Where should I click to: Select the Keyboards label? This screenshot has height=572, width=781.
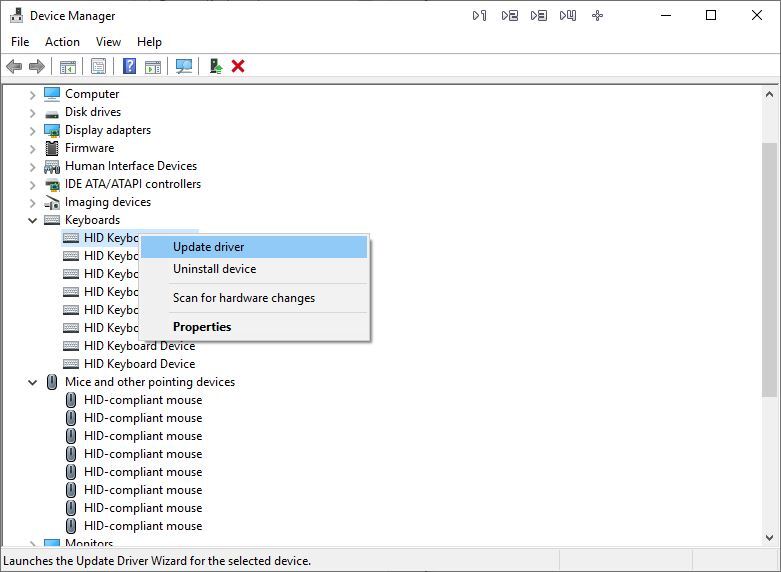pyautogui.click(x=93, y=220)
